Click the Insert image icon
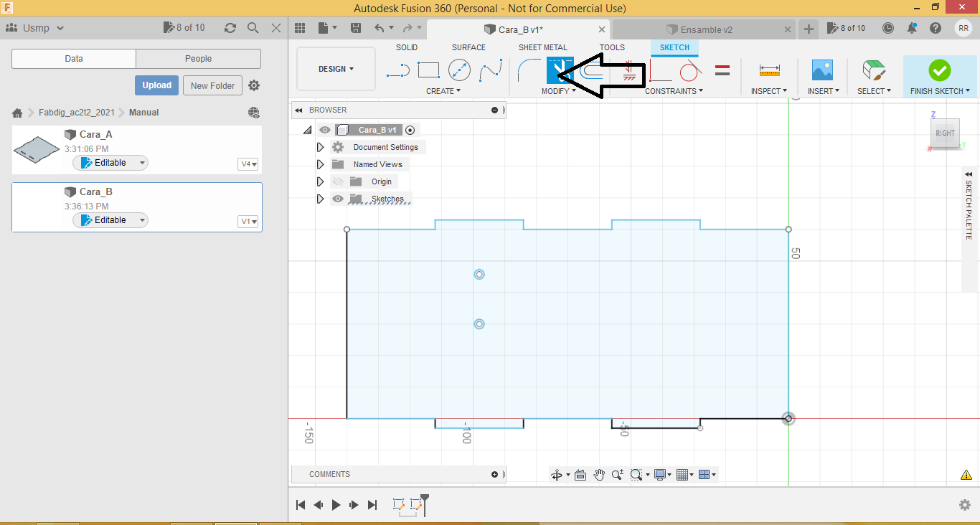This screenshot has height=525, width=980. 822,70
